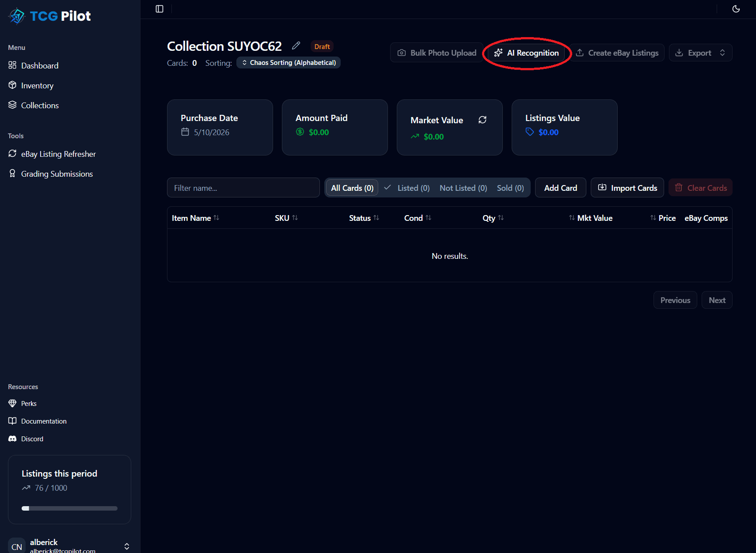Click the CN user avatar
This screenshot has width=756, height=553.
[17, 546]
